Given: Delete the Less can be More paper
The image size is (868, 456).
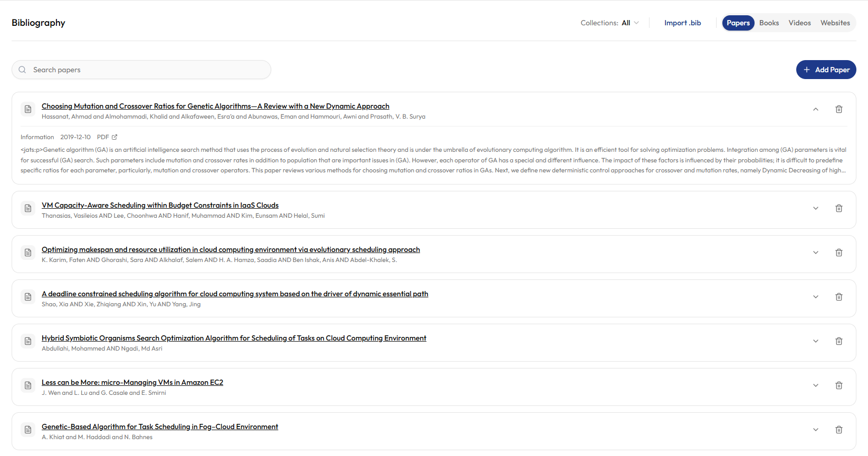Looking at the screenshot, I should (838, 385).
